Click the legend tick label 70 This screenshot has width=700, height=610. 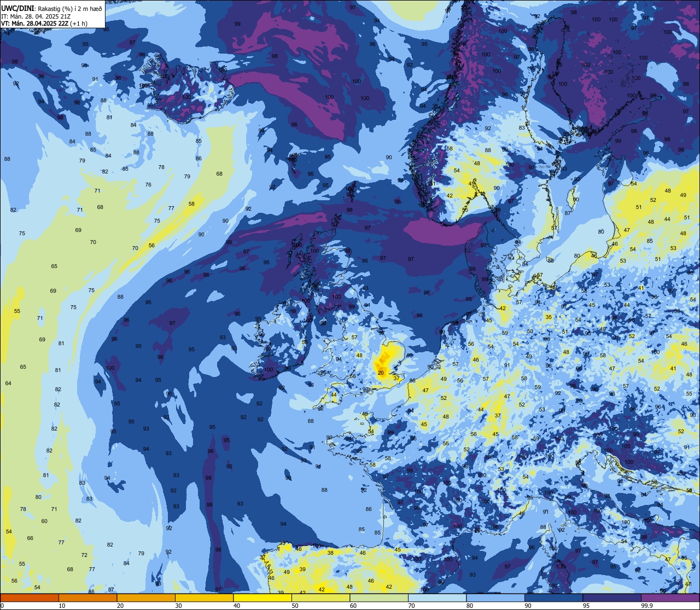point(411,606)
